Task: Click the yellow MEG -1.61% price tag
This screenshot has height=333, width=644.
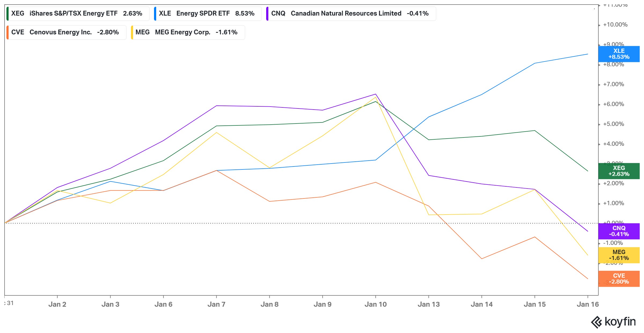Action: point(619,255)
